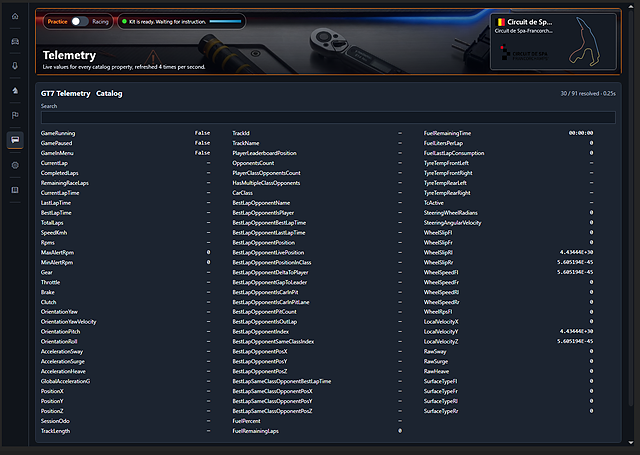Select the HasMultipleClassOpponents property
Screen dimensions: 640x455
point(266,183)
